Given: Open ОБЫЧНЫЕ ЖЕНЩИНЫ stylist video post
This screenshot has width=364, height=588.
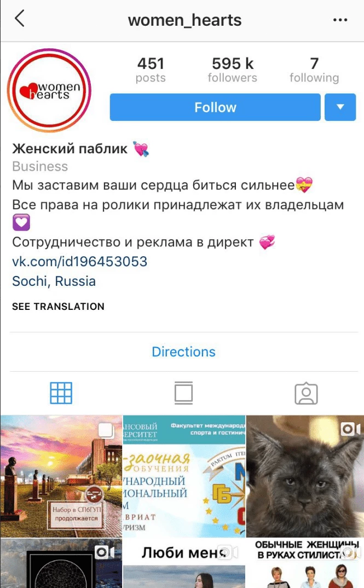Looking at the screenshot, I should coord(305,563).
